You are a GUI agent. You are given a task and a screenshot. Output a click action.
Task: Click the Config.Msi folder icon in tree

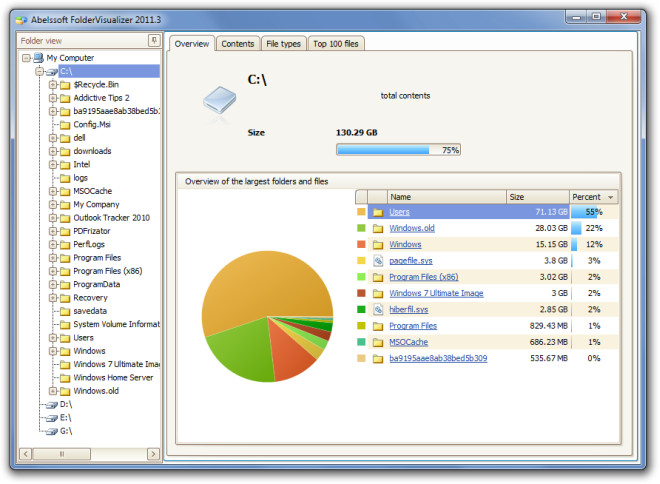(65, 125)
